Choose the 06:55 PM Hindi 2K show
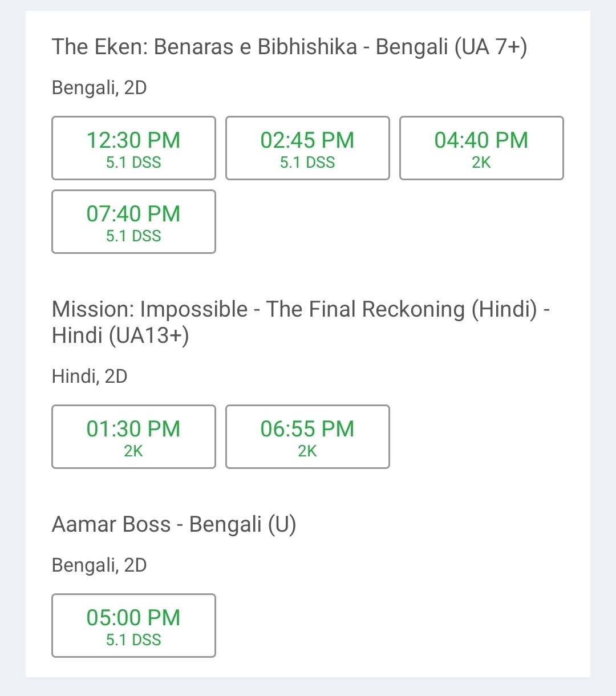 307,437
